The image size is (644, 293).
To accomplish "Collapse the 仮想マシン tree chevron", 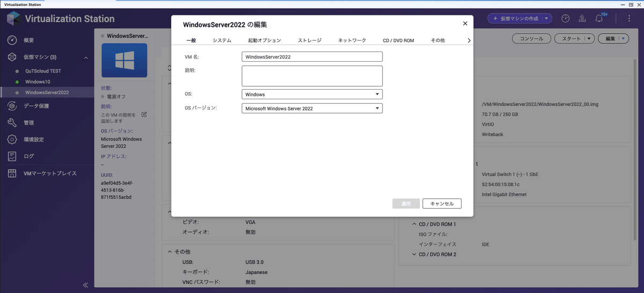I will 85,57.
